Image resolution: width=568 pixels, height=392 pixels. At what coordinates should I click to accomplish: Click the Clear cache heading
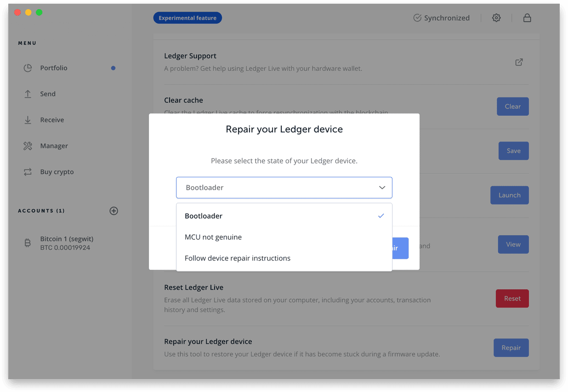(x=183, y=100)
